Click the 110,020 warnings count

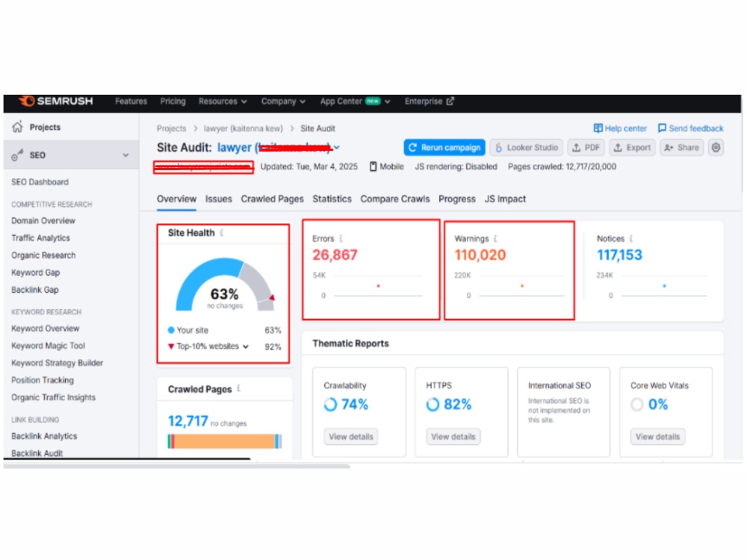tap(480, 255)
